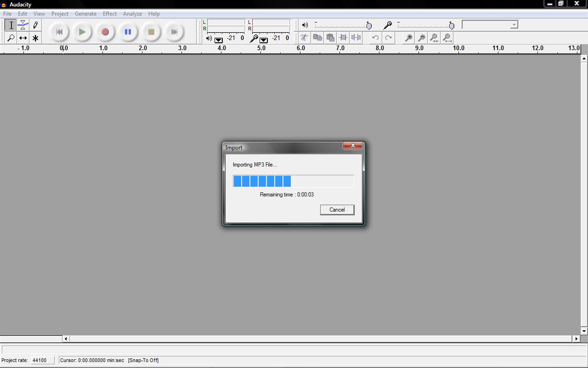Click the output volume slider handle
Image resolution: width=588 pixels, height=368 pixels.
point(369,26)
